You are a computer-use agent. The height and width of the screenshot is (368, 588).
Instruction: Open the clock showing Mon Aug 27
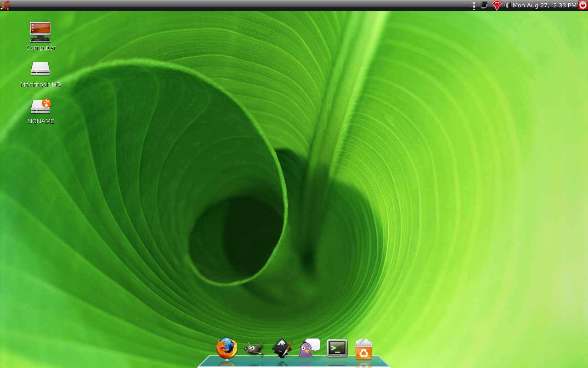(544, 5)
